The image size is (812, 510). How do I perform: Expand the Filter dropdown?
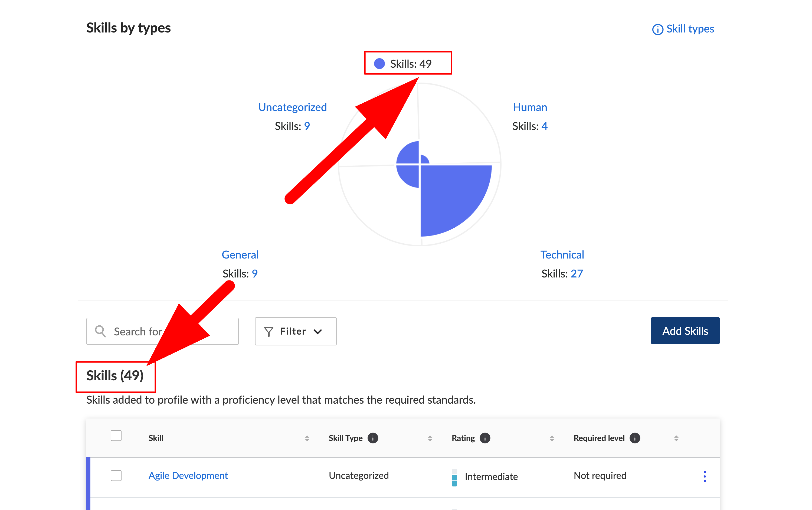(x=317, y=332)
